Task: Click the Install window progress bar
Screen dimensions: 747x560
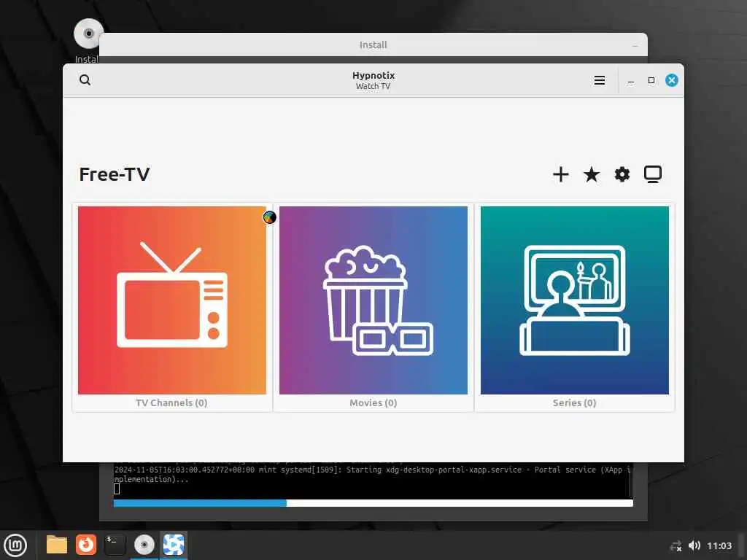Action: [x=373, y=503]
